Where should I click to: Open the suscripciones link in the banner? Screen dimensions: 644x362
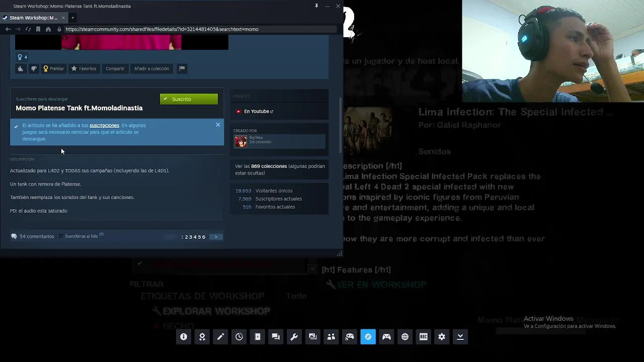click(x=104, y=125)
